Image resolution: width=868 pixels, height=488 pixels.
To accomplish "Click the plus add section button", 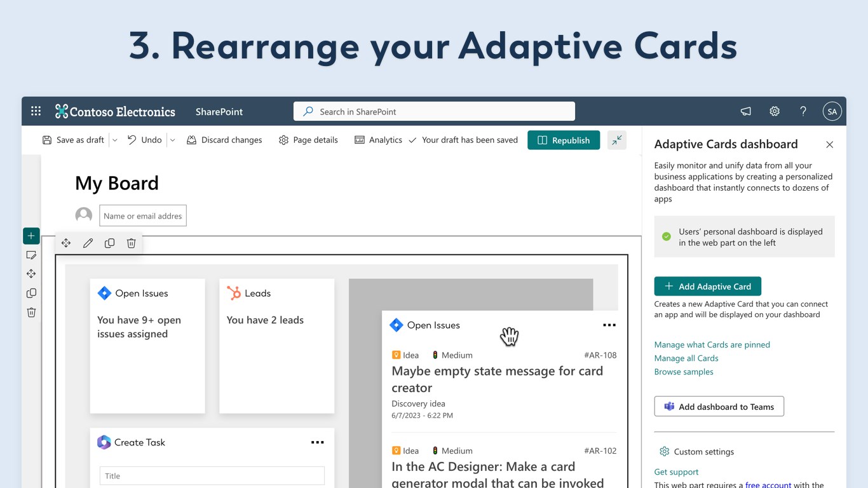I will (x=31, y=236).
